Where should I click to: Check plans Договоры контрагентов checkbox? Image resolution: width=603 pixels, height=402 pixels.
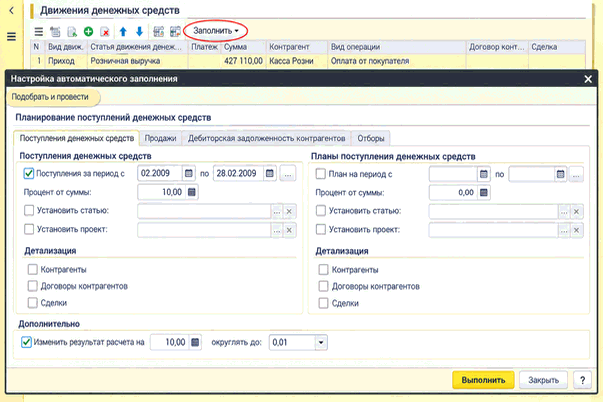pyautogui.click(x=323, y=287)
